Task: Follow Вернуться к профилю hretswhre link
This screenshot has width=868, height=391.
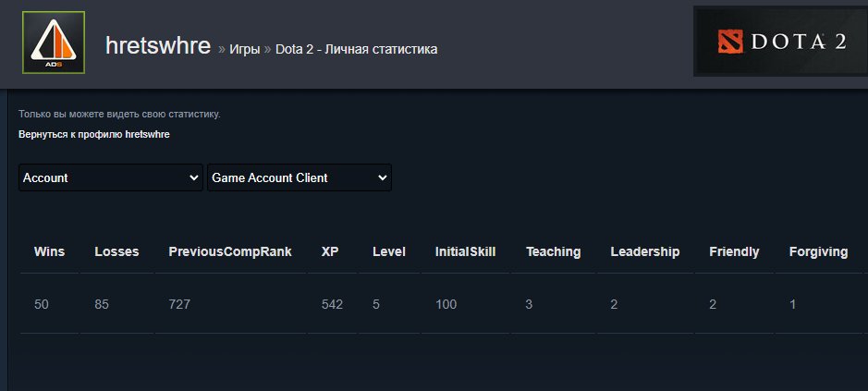Action: (94, 135)
